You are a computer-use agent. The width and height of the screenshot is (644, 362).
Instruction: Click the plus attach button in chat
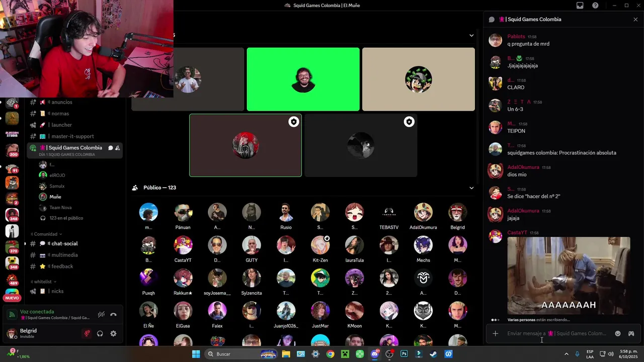pos(495,333)
